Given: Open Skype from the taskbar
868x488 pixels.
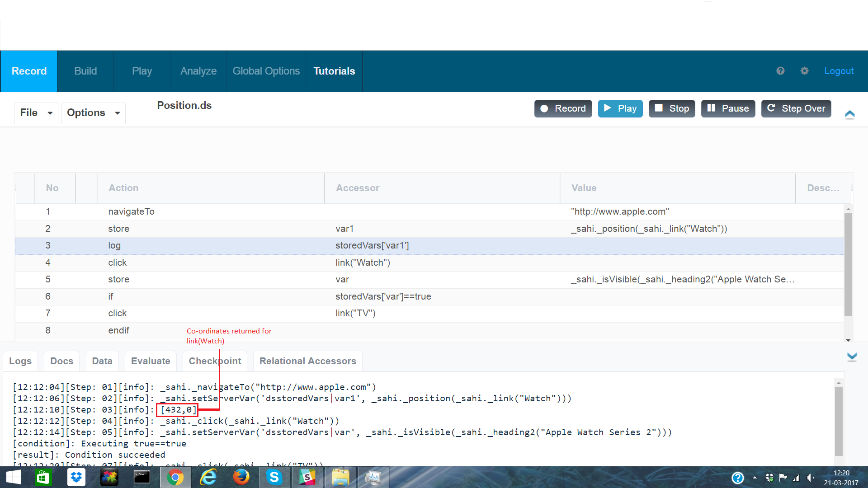Looking at the screenshot, I should coord(274,477).
